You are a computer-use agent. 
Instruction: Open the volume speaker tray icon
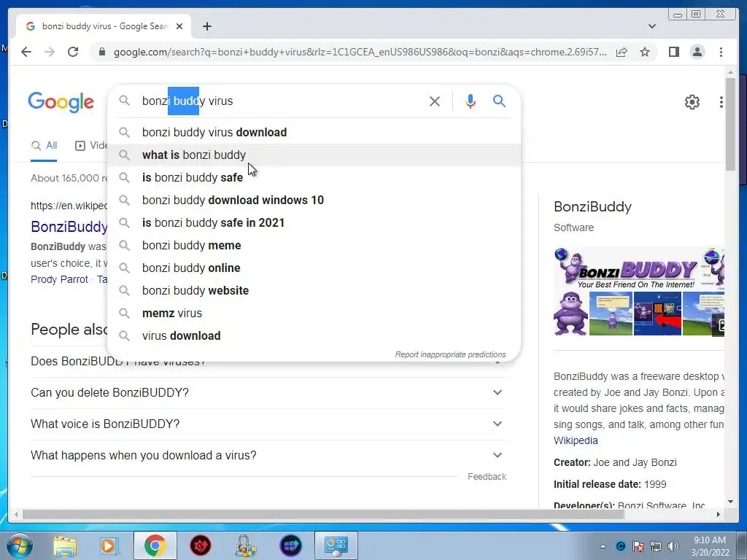coord(673,546)
